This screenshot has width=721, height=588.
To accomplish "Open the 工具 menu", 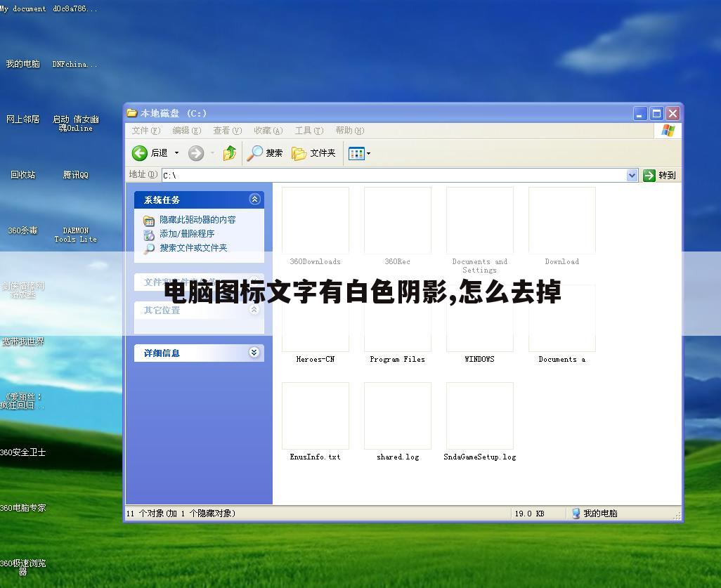I will (x=308, y=131).
